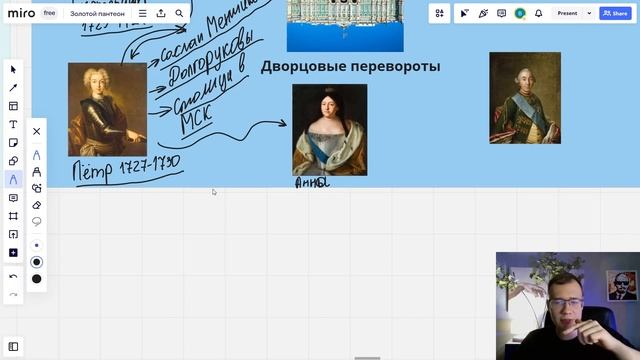
Task: Open the main hamburger menu
Action: (142, 13)
